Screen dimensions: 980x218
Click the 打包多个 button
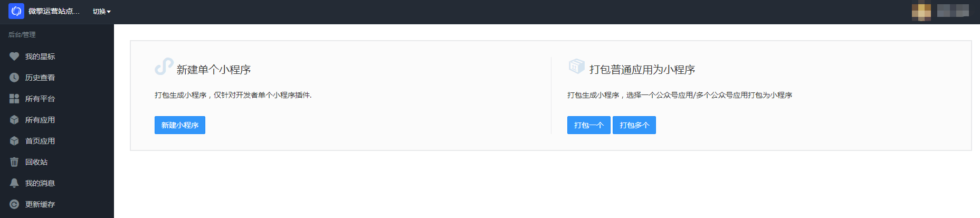634,125
